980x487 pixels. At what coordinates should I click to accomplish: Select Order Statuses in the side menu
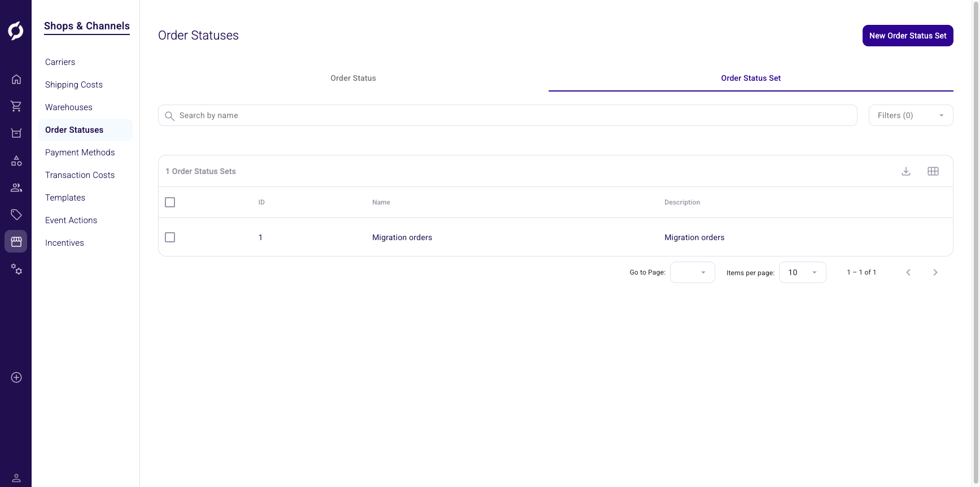[x=85, y=130]
